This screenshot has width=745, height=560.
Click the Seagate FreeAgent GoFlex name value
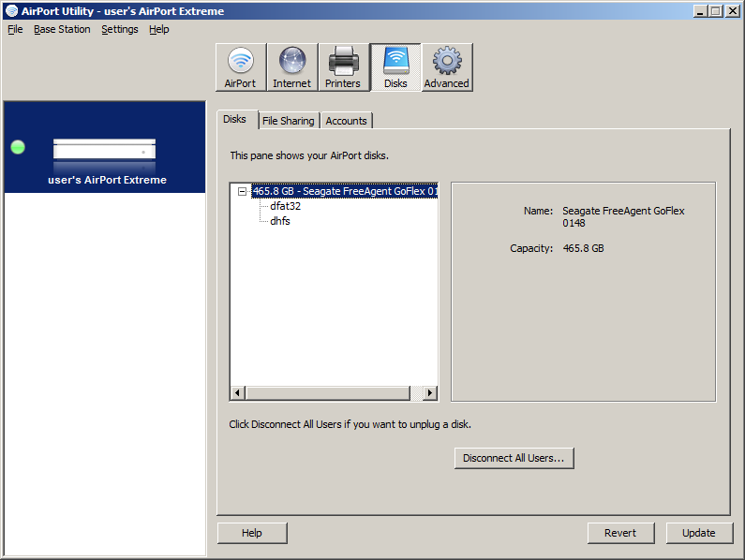click(623, 216)
